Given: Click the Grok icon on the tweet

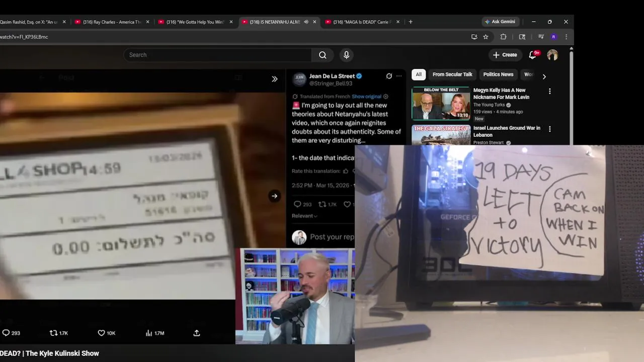Looking at the screenshot, I should click(389, 76).
